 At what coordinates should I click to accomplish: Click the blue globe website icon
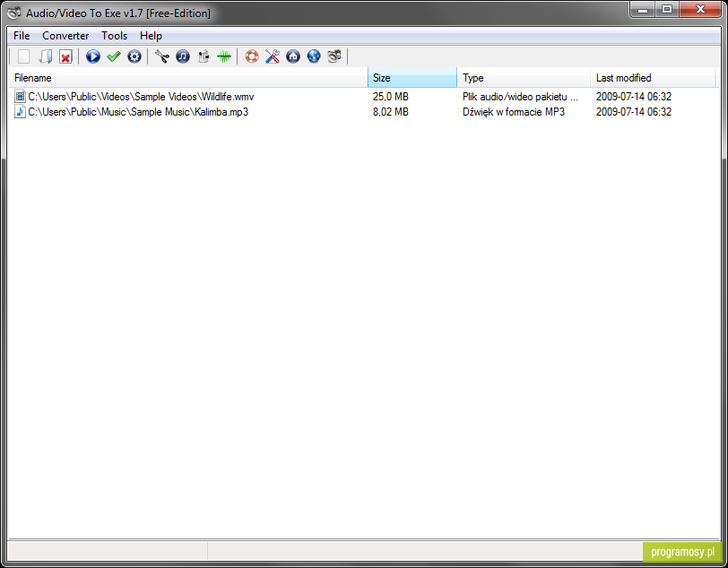[x=314, y=56]
